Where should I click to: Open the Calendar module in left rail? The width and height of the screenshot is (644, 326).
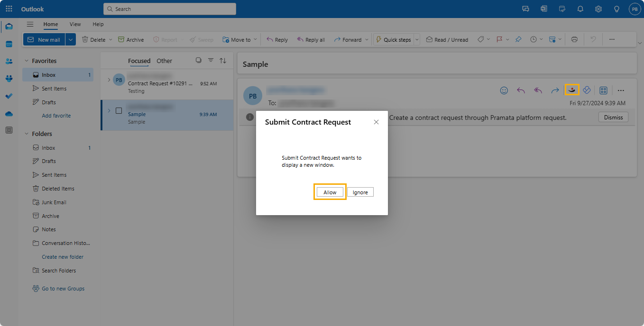tap(9, 44)
